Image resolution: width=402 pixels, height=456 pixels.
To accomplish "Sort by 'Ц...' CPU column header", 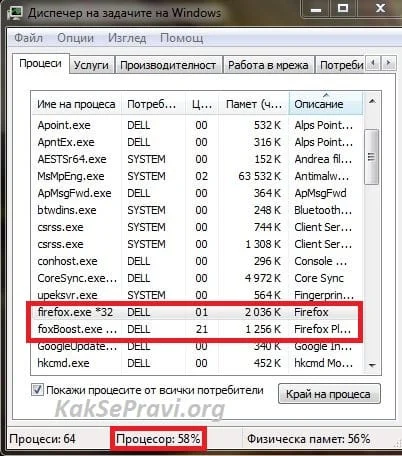I will click(x=202, y=104).
